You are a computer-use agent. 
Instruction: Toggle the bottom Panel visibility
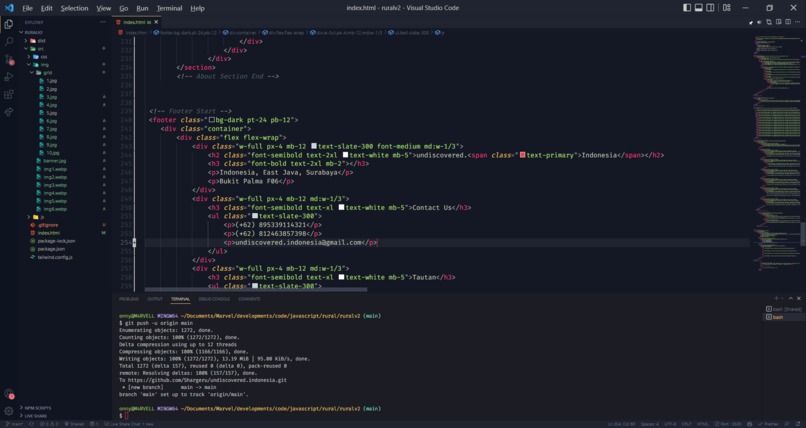699,8
